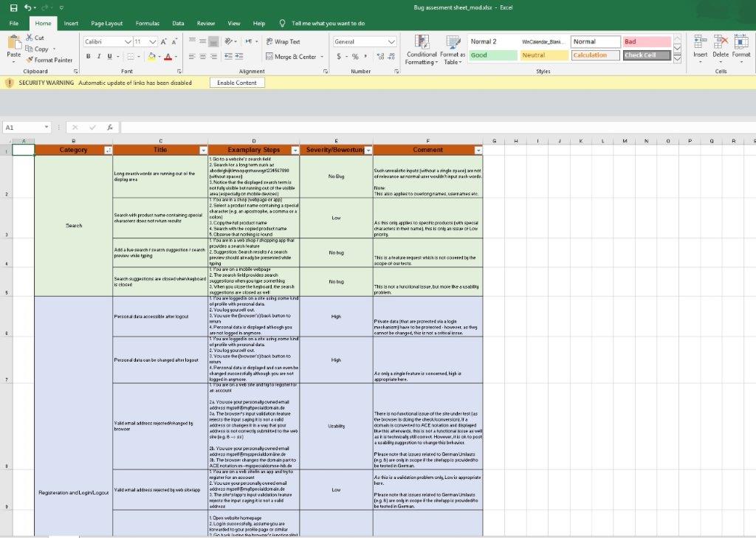Screen dimensions: 756x538
Task: Open Format as Table gallery
Action: pyautogui.click(x=453, y=50)
